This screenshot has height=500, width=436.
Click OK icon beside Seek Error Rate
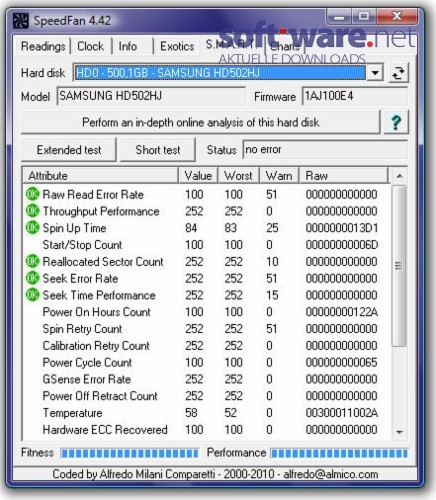pos(32,278)
